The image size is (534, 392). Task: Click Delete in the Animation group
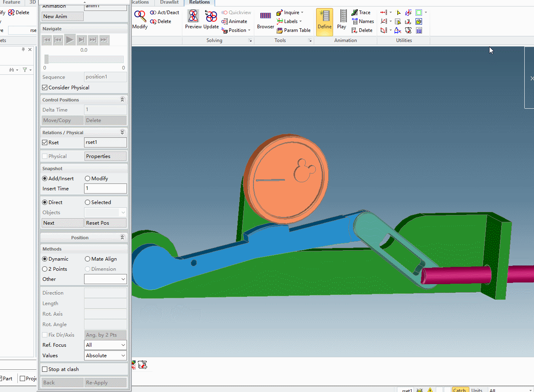(x=362, y=30)
